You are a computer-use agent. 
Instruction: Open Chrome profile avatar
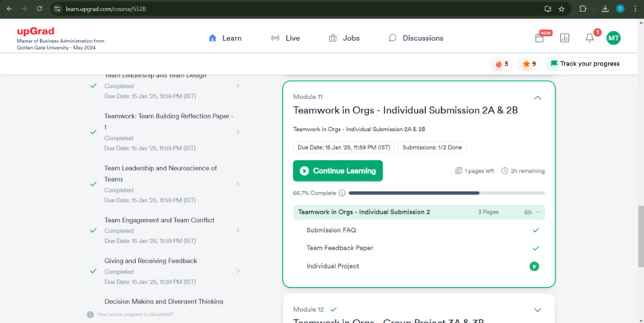620,9
